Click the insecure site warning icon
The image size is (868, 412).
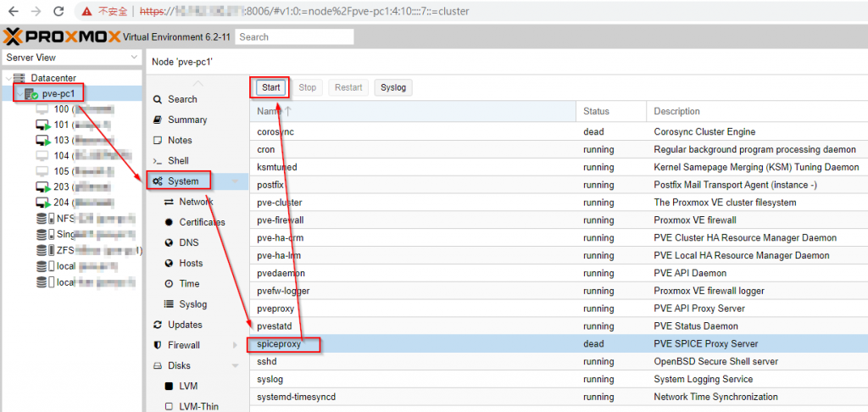[87, 11]
